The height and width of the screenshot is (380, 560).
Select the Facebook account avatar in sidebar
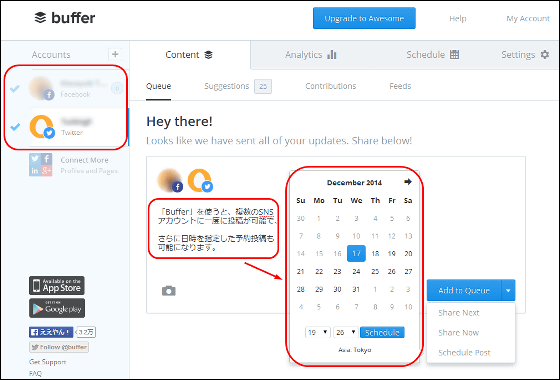pos(41,88)
